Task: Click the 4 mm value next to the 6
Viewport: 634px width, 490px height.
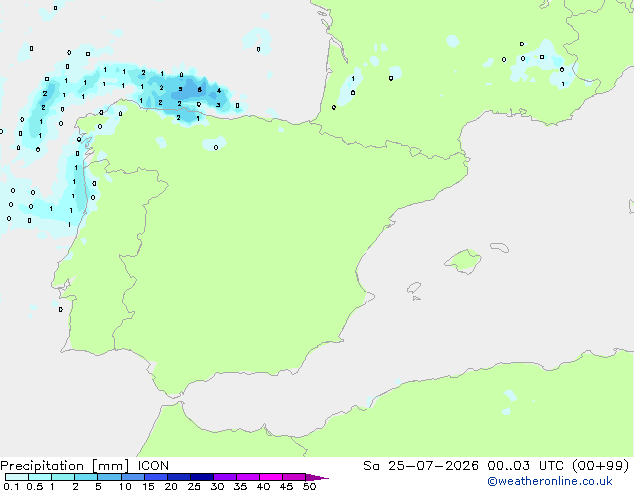Action: click(x=219, y=91)
